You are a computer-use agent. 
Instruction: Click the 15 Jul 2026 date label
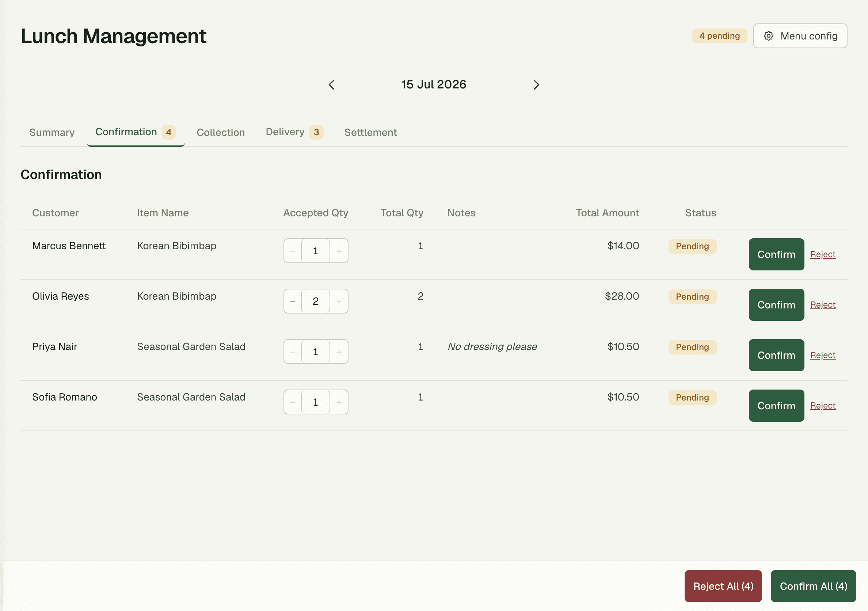point(434,84)
